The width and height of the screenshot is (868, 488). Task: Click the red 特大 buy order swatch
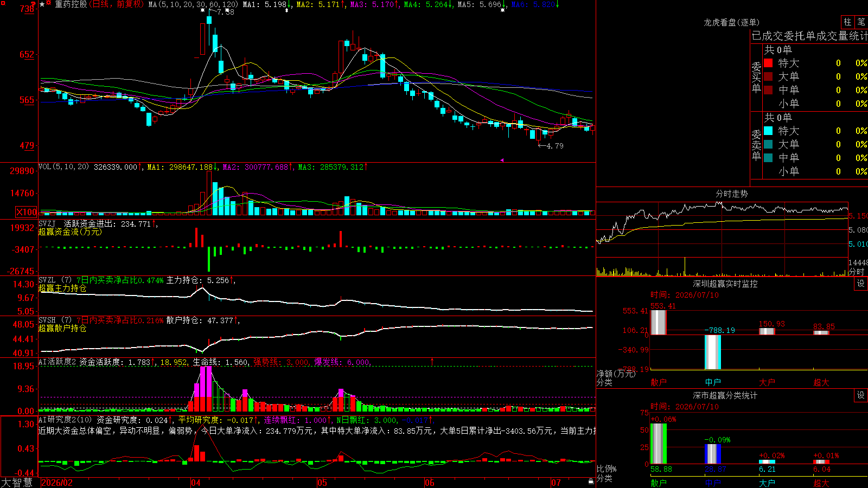coord(768,63)
